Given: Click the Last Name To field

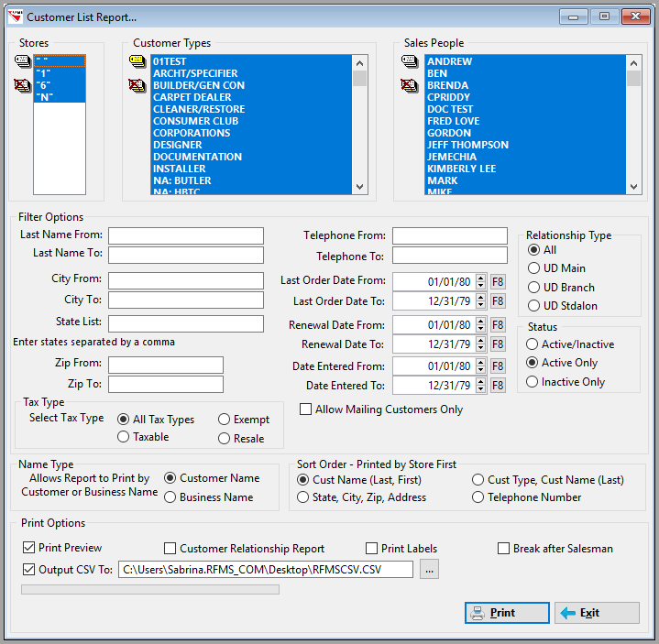Looking at the screenshot, I should (186, 255).
